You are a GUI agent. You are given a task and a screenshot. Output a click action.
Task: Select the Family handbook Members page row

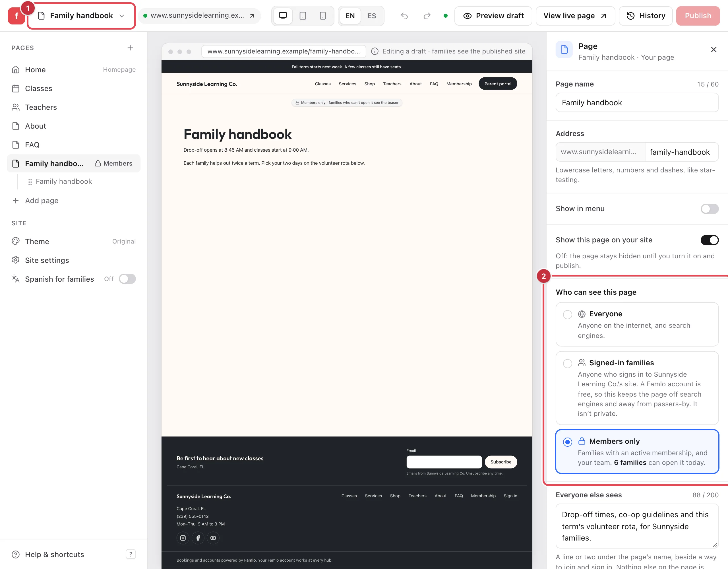(x=74, y=163)
